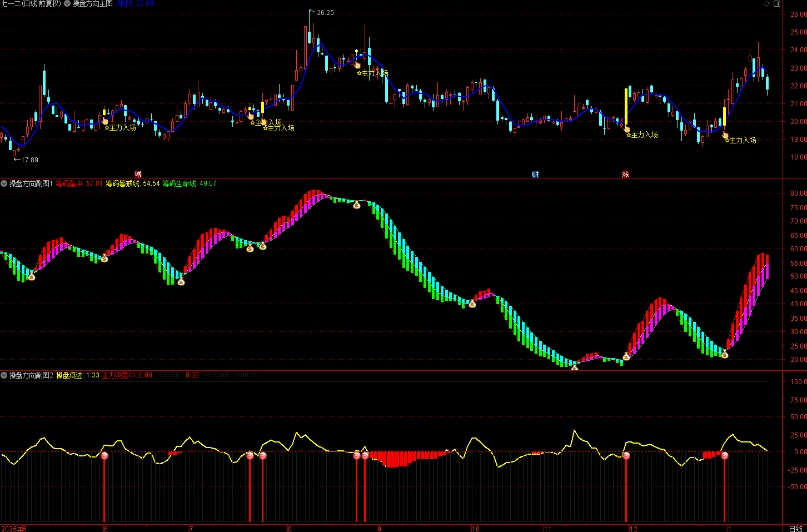Click the 26.25 high price label
The width and height of the screenshot is (807, 532).
pyautogui.click(x=325, y=13)
